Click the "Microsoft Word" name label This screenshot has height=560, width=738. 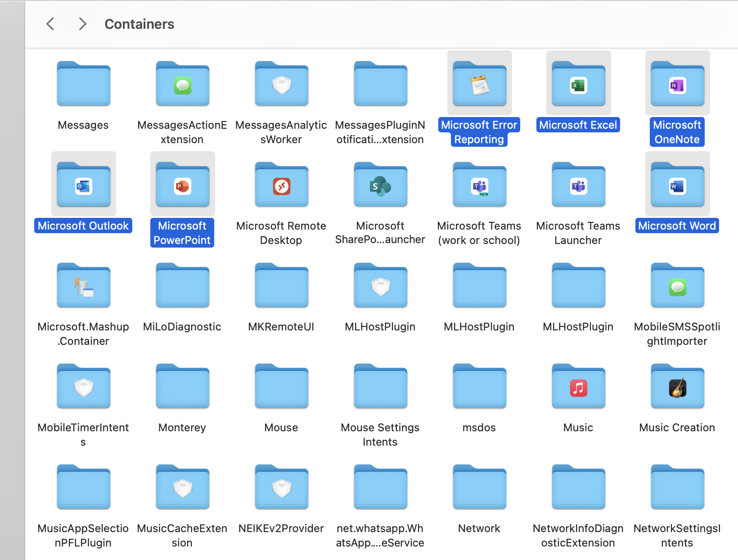point(677,226)
